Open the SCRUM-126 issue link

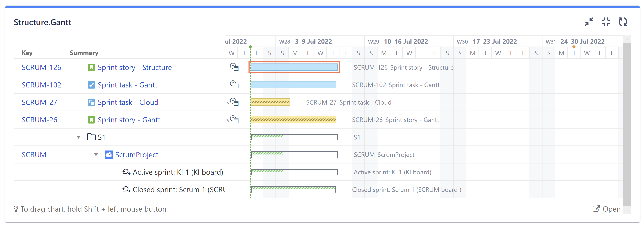point(41,67)
